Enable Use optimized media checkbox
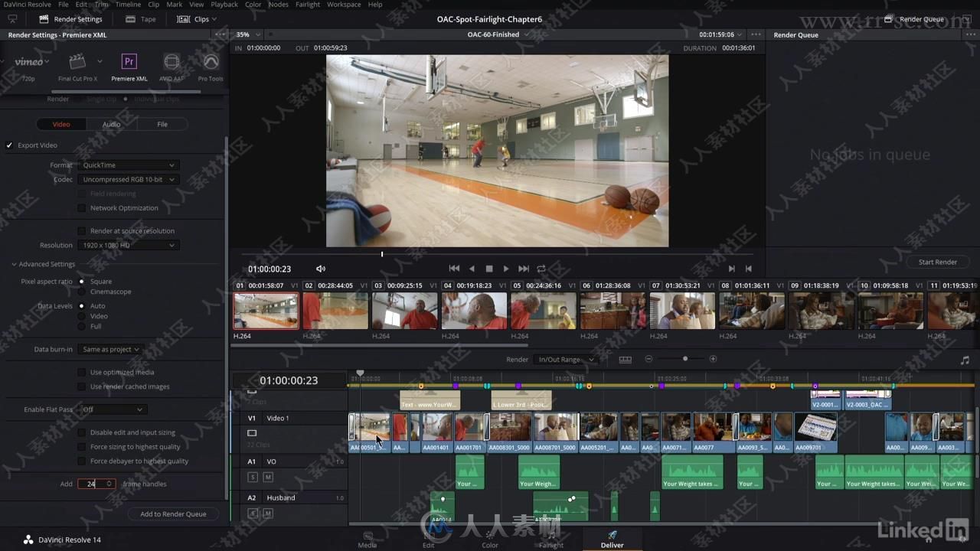The width and height of the screenshot is (980, 551). pos(82,373)
